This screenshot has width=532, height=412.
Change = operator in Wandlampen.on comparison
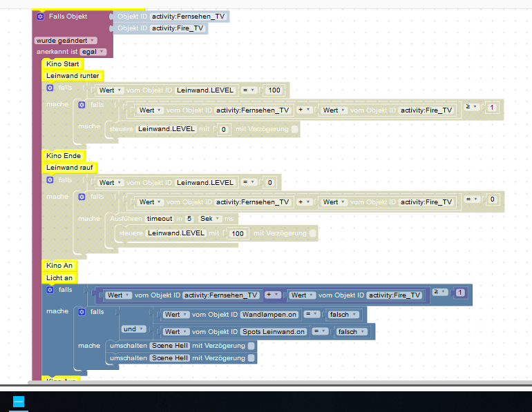point(312,314)
